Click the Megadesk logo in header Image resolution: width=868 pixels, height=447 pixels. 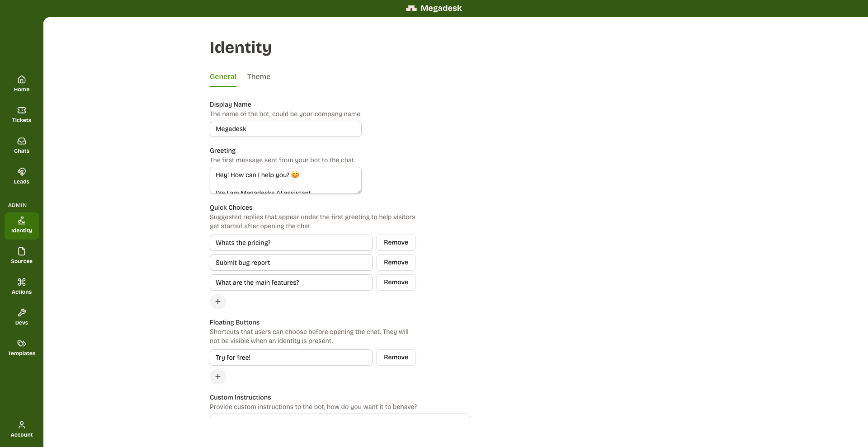411,8
